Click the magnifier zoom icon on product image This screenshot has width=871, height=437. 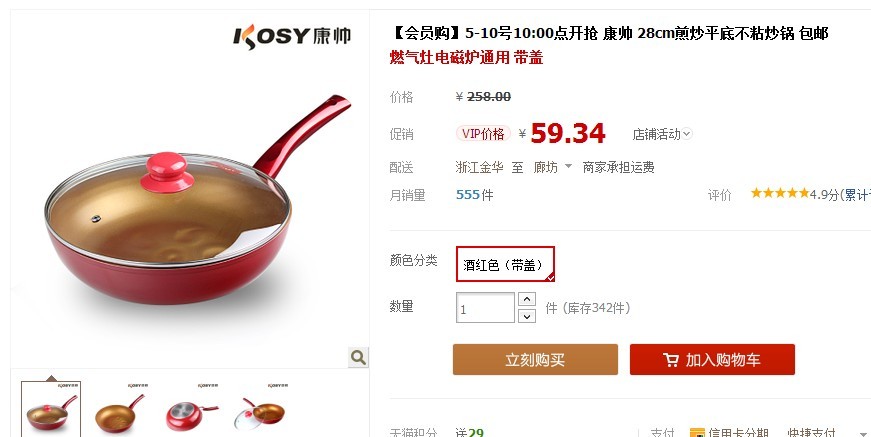tap(358, 357)
